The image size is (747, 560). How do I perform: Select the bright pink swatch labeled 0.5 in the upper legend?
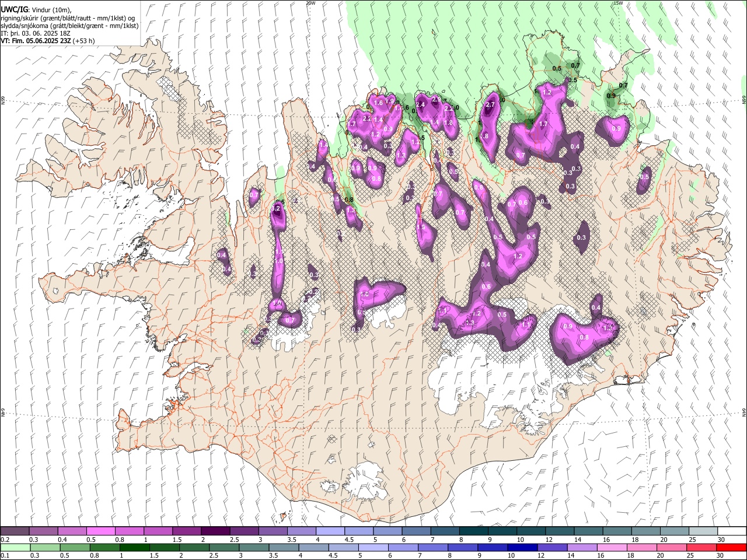point(101,531)
